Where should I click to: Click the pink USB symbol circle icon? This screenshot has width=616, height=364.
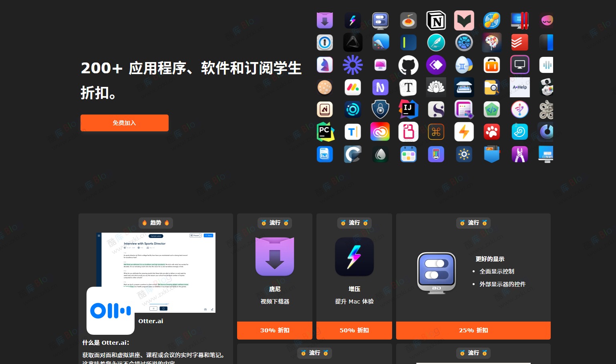[520, 109]
